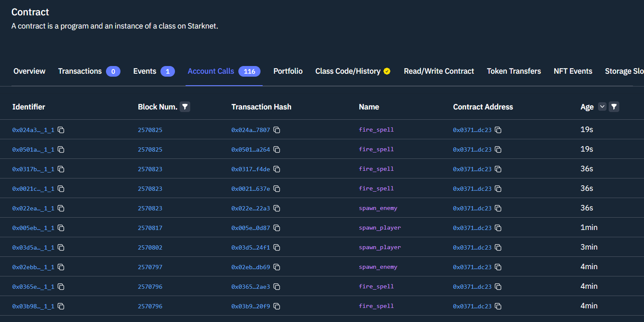644x322 pixels.
Task: Copy identifier 0x024a3..._1_1
Action: coord(61,130)
